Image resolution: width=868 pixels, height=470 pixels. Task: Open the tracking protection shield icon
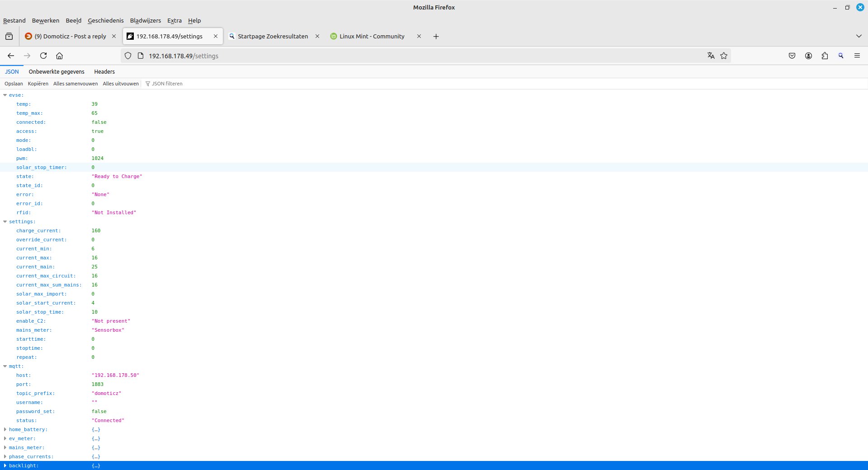[x=128, y=56]
